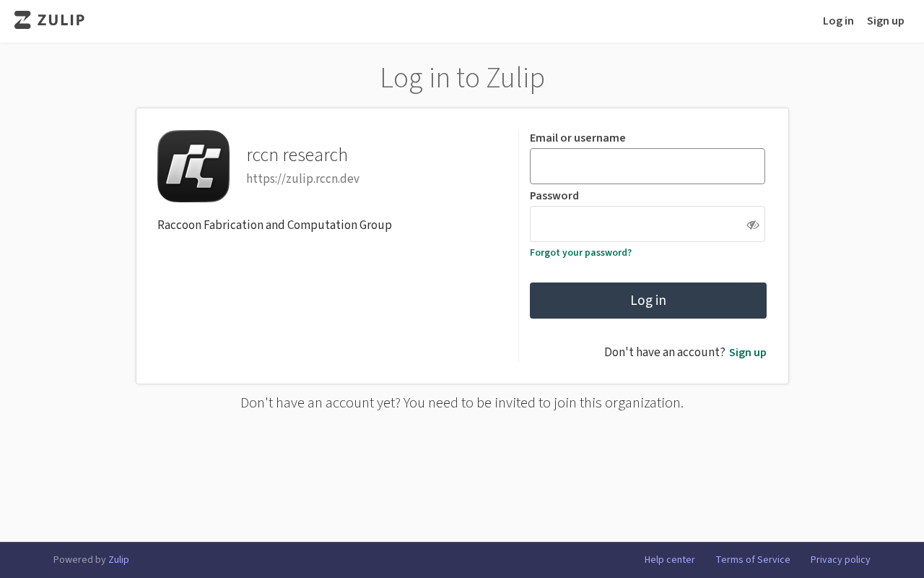This screenshot has height=578, width=924.
Task: Follow the Forgot your password link
Action: (580, 252)
